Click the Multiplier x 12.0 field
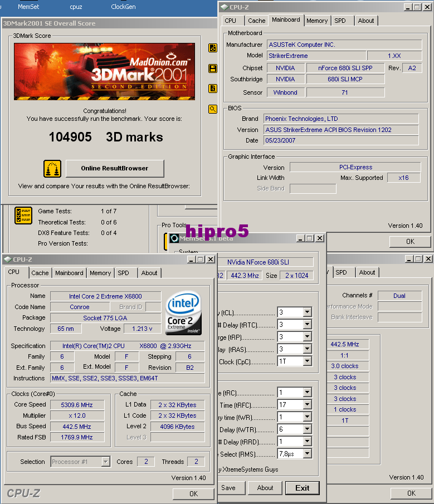This screenshot has width=434, height=504. pyautogui.click(x=77, y=415)
